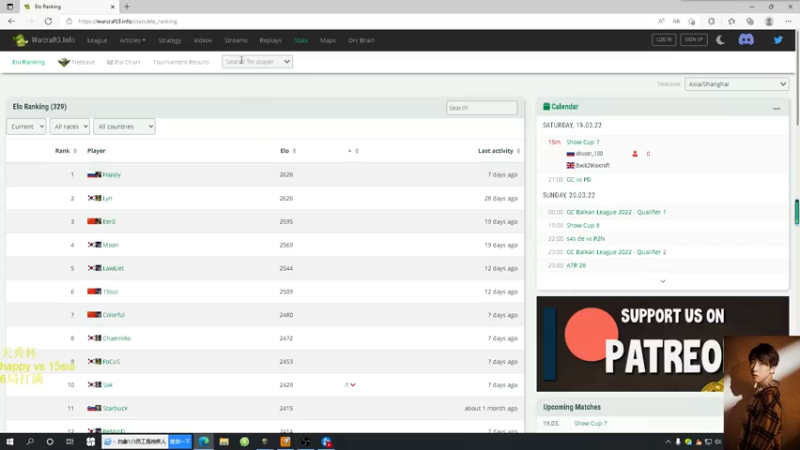
Task: Open the tab actions menu icon
Action: click(x=10, y=7)
